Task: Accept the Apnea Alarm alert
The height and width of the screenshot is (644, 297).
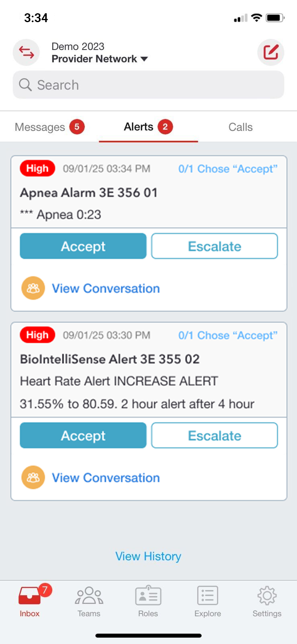Action: pyautogui.click(x=83, y=246)
